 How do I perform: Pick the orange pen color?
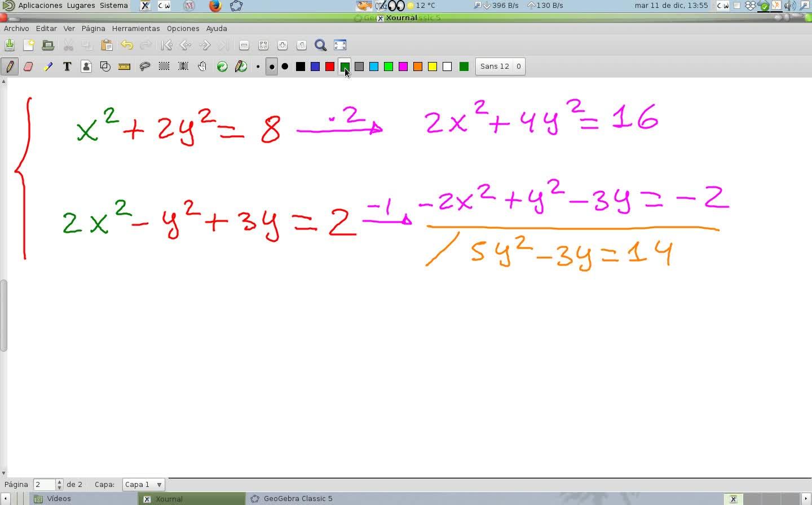point(418,67)
